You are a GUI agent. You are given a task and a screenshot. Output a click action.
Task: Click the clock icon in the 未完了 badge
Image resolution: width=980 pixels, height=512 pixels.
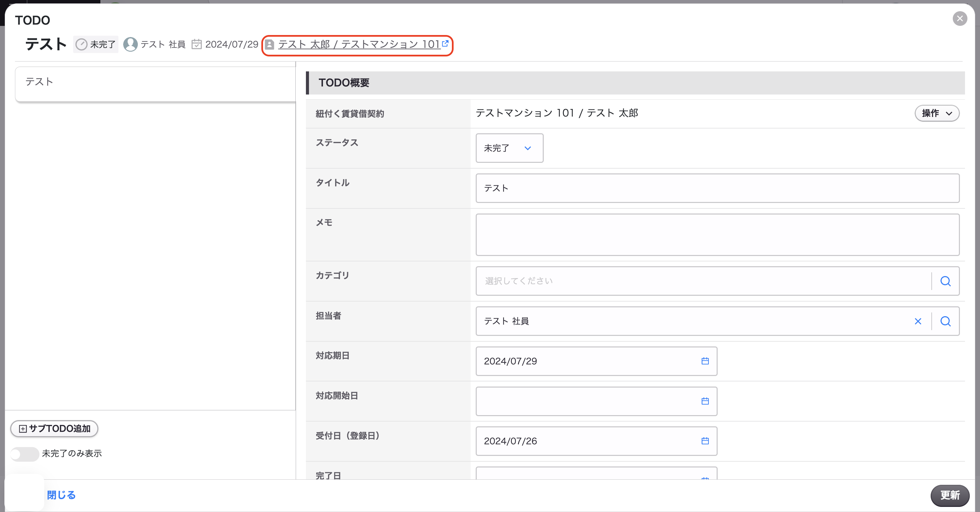81,45
